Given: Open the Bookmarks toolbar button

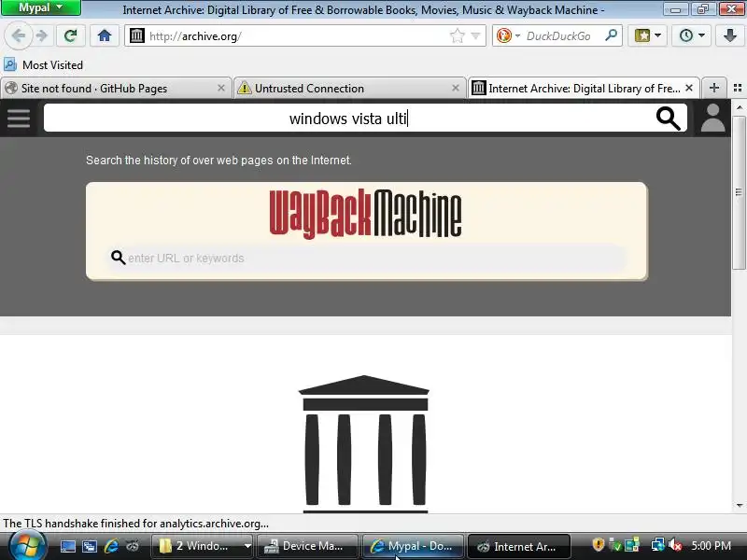Looking at the screenshot, I should 641,35.
